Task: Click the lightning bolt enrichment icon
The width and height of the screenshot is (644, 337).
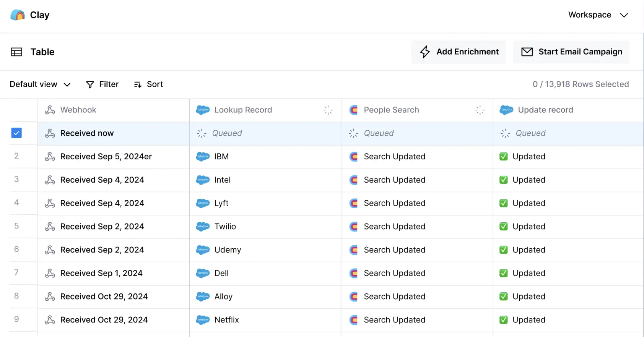Action: [425, 52]
